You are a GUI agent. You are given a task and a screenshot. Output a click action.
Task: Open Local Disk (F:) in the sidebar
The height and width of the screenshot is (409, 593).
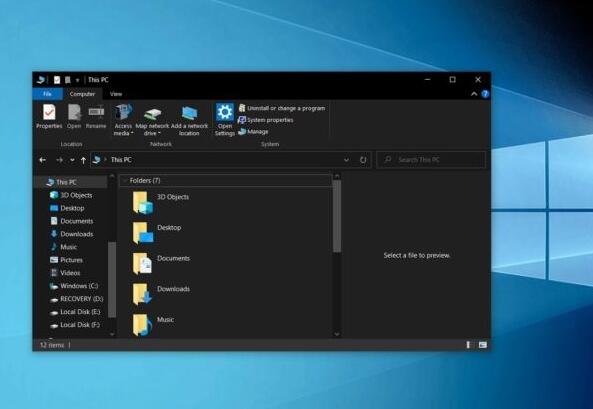pyautogui.click(x=75, y=325)
